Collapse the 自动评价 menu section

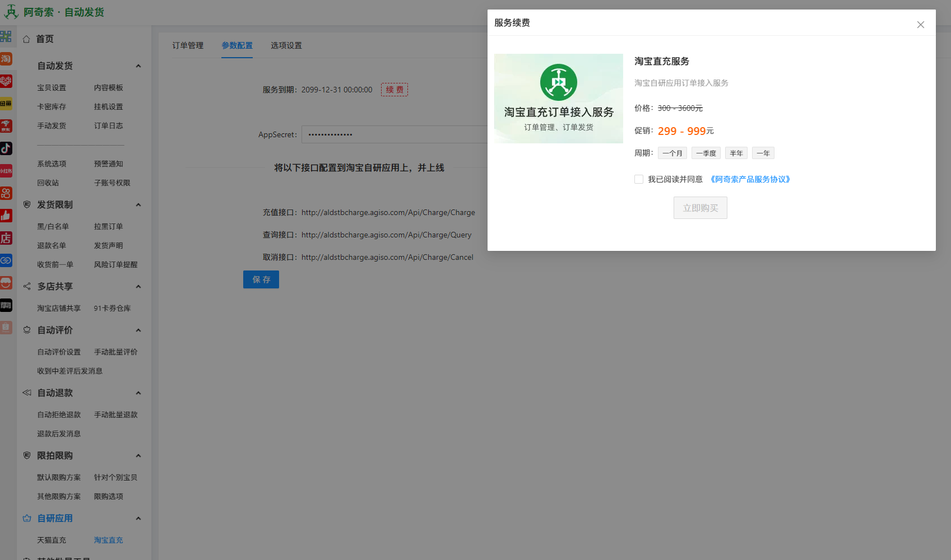point(138,330)
